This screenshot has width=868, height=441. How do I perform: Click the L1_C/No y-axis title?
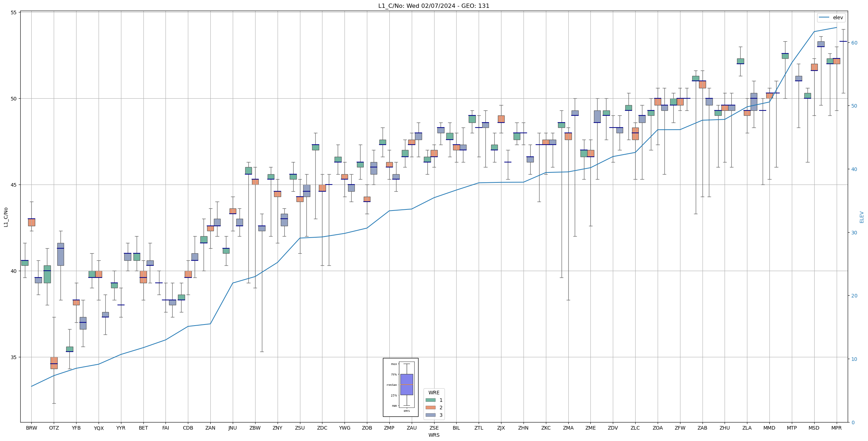pyautogui.click(x=6, y=217)
